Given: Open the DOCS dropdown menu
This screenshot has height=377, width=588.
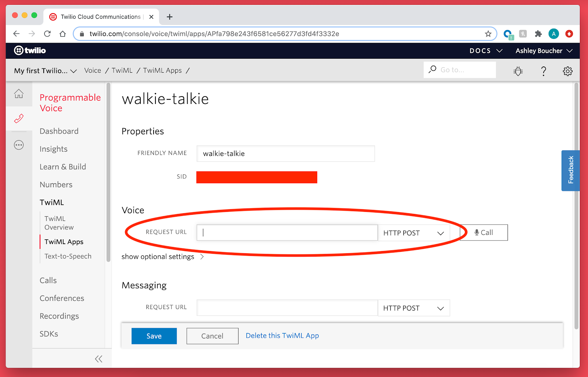Looking at the screenshot, I should (486, 51).
